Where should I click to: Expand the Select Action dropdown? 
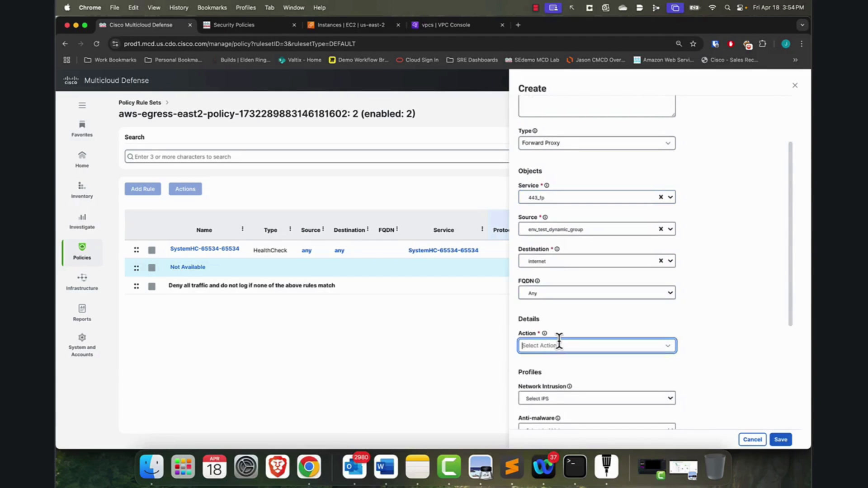coord(597,346)
